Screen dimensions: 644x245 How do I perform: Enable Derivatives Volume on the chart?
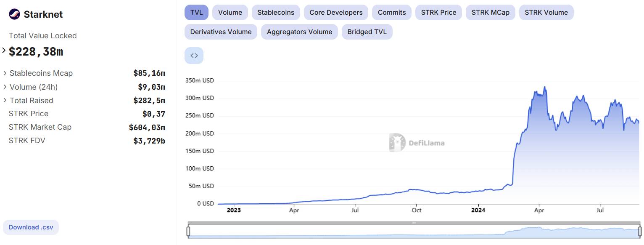coord(221,32)
